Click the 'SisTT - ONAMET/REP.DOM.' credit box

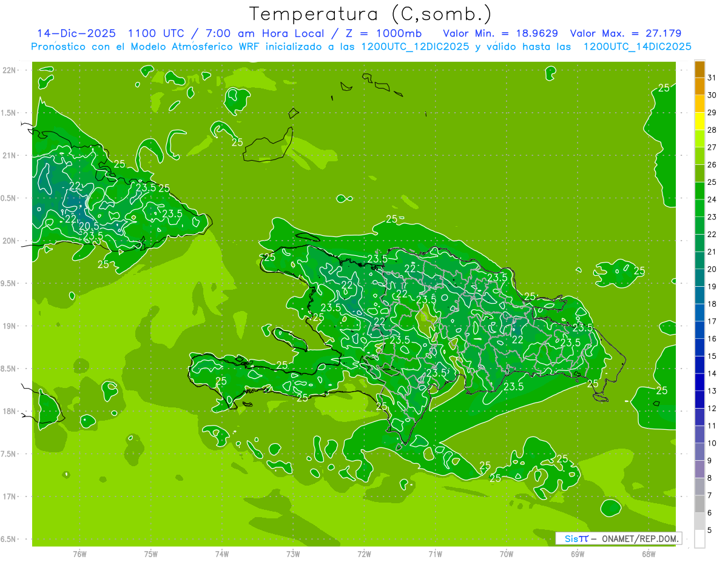[x=618, y=538]
